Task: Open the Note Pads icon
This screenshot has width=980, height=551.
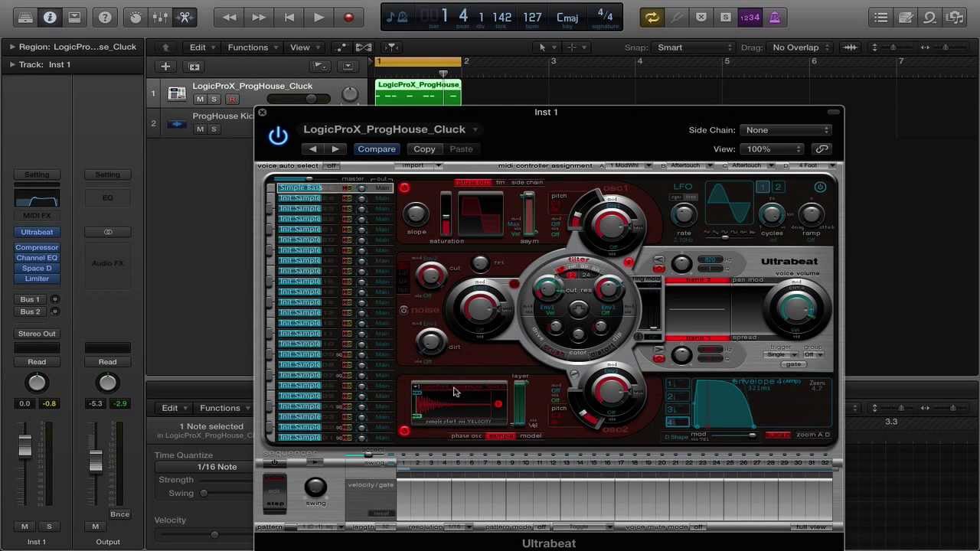Action: coord(906,17)
